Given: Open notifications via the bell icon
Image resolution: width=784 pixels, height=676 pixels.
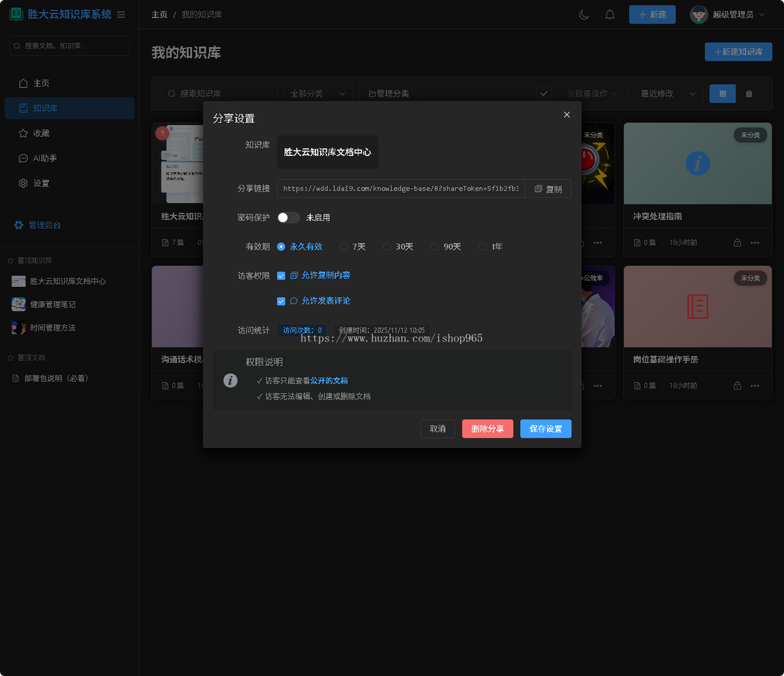Looking at the screenshot, I should click(x=610, y=14).
